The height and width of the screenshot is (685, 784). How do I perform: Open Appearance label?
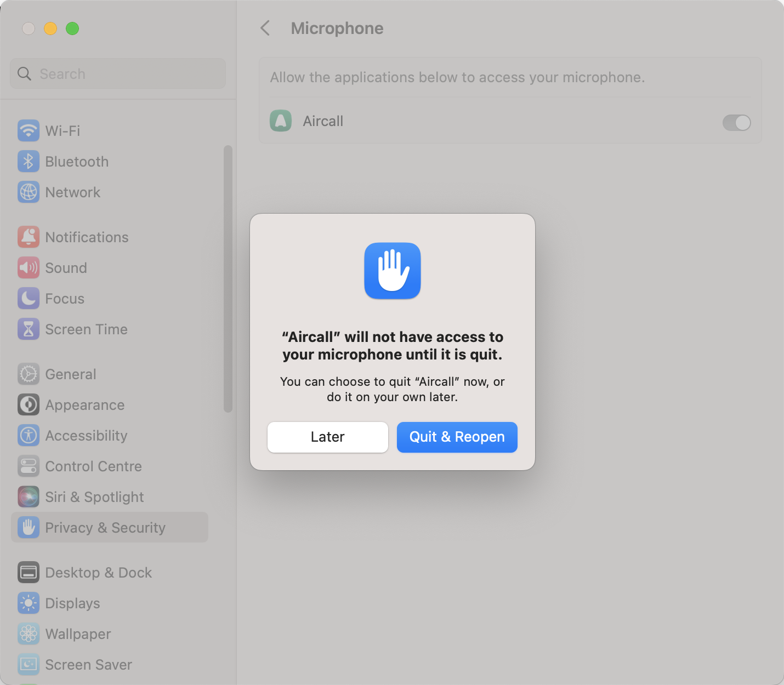coord(85,405)
